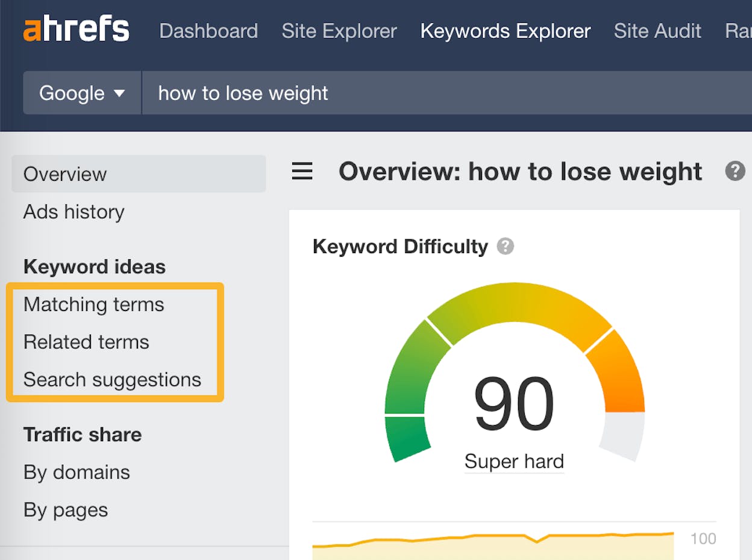Viewport: 752px width, 560px height.
Task: Open Ads history in the sidebar
Action: 74,212
